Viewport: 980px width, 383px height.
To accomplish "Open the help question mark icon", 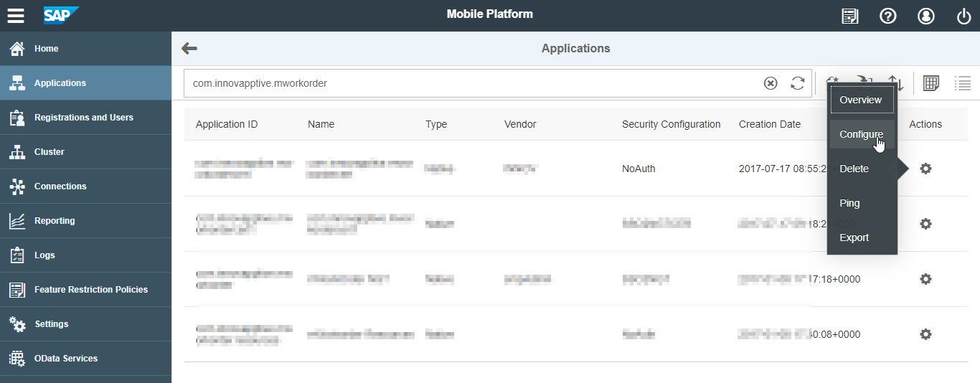I will pos(888,16).
